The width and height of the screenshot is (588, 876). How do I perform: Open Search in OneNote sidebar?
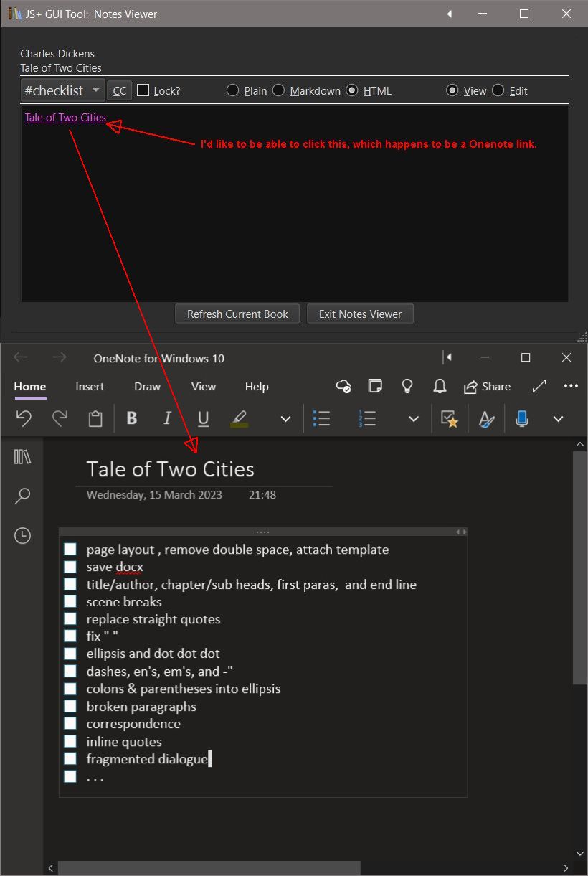pos(23,496)
